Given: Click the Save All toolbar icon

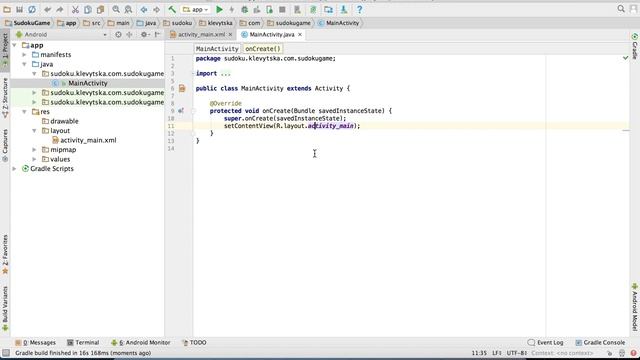Looking at the screenshot, I should (19, 9).
